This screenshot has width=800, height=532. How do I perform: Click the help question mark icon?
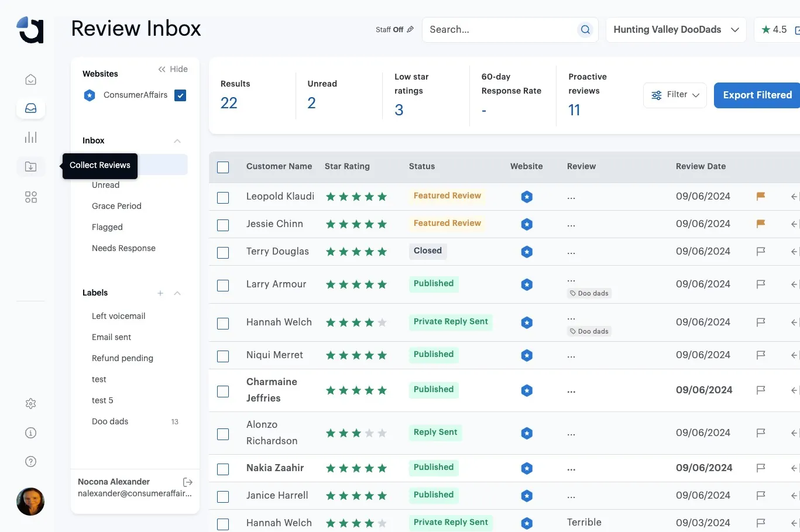31,462
